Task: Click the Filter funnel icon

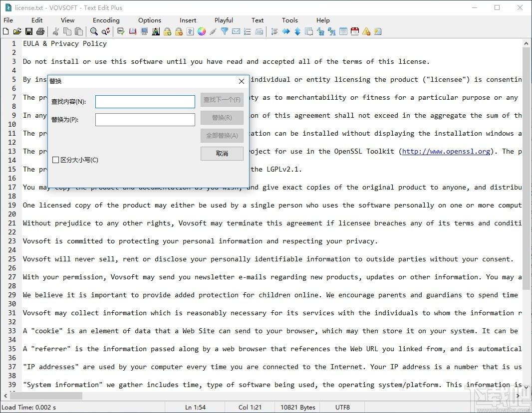Action: [x=225, y=31]
